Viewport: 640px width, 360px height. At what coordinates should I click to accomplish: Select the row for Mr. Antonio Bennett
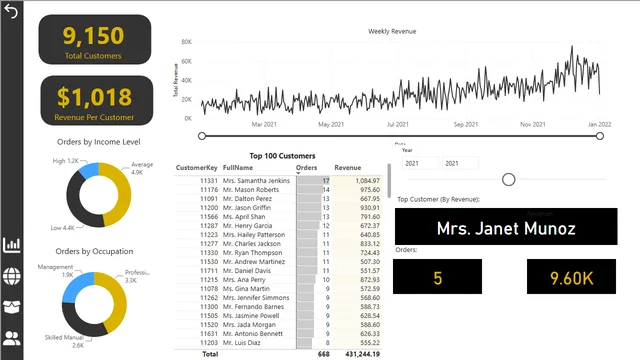click(278, 333)
